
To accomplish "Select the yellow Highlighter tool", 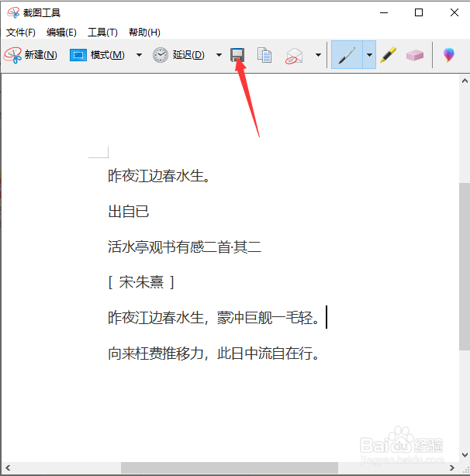I will [389, 55].
